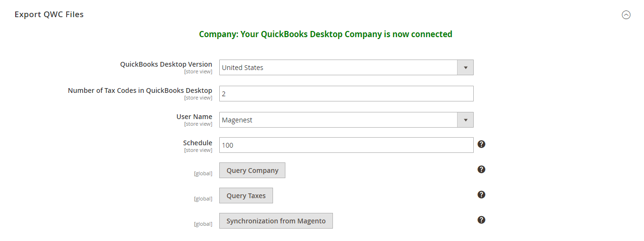The height and width of the screenshot is (241, 644).
Task: Focus the Number of Tax Codes input
Action: click(346, 94)
